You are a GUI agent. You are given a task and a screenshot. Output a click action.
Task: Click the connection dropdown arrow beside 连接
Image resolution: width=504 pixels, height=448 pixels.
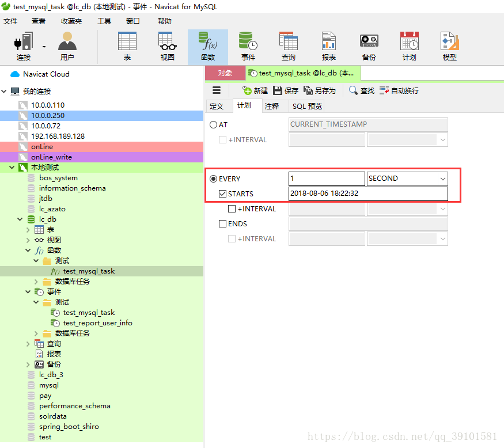point(44,47)
